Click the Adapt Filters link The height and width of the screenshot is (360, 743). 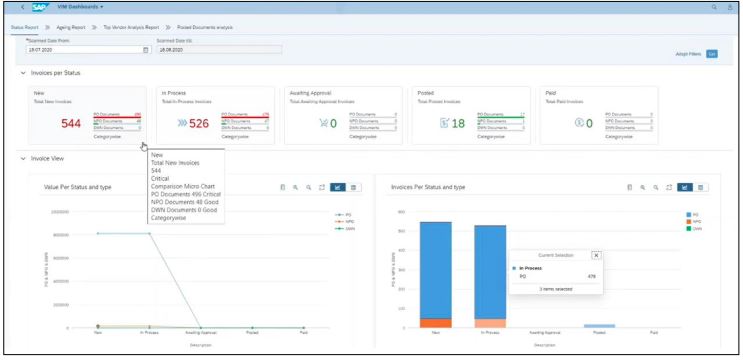tap(688, 54)
